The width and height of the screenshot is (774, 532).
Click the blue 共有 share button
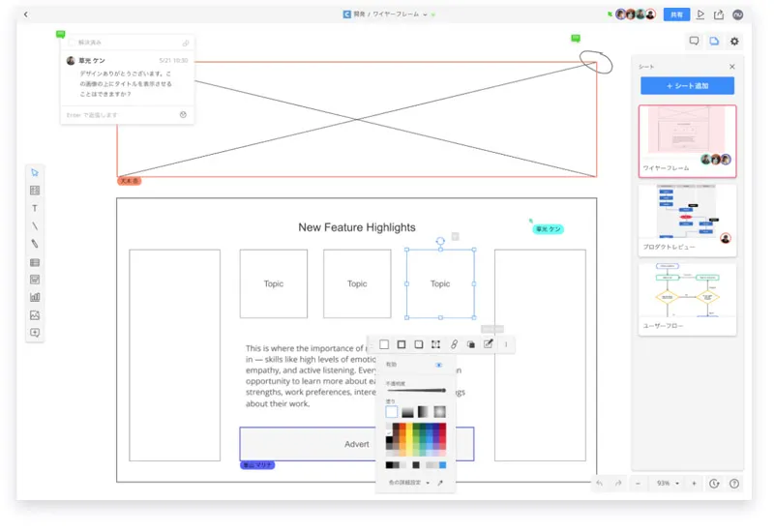[x=677, y=15]
